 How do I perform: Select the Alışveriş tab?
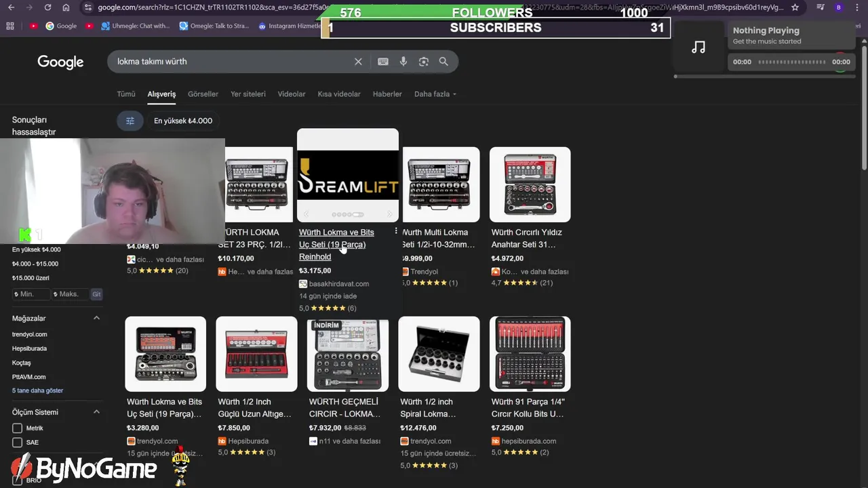click(161, 94)
